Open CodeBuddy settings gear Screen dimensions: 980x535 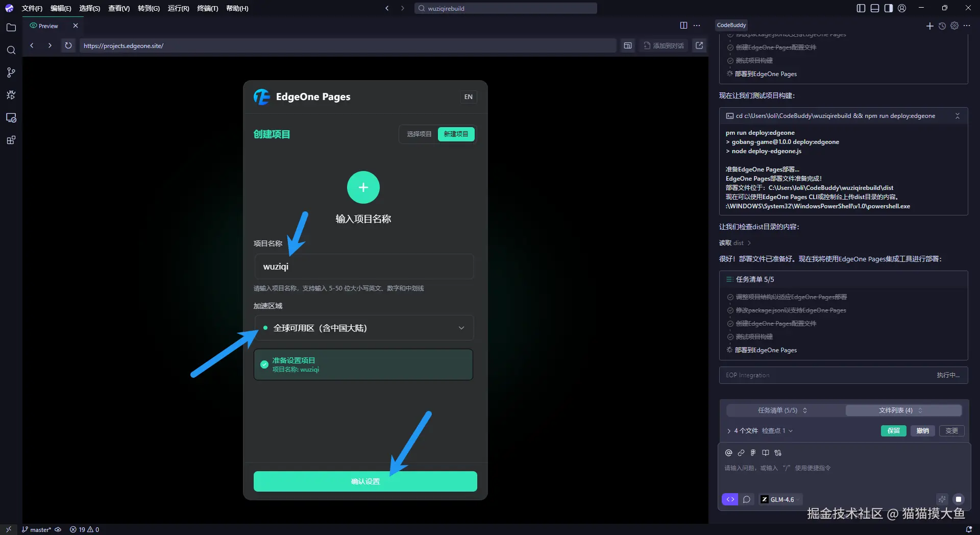(x=954, y=26)
